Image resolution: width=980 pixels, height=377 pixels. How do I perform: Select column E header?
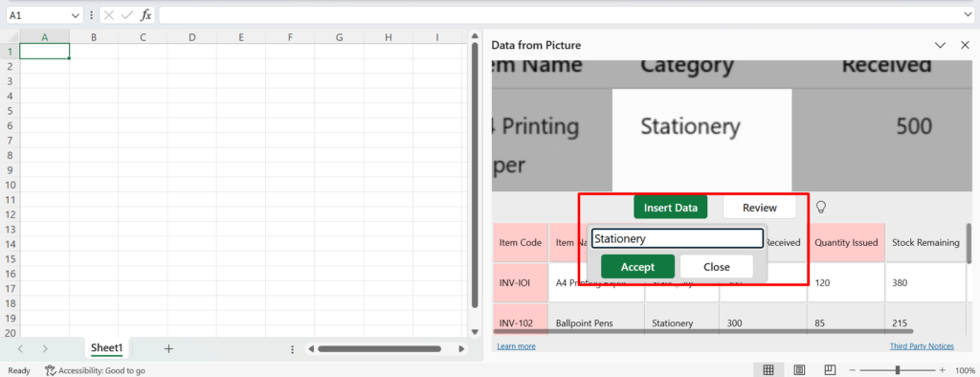240,37
